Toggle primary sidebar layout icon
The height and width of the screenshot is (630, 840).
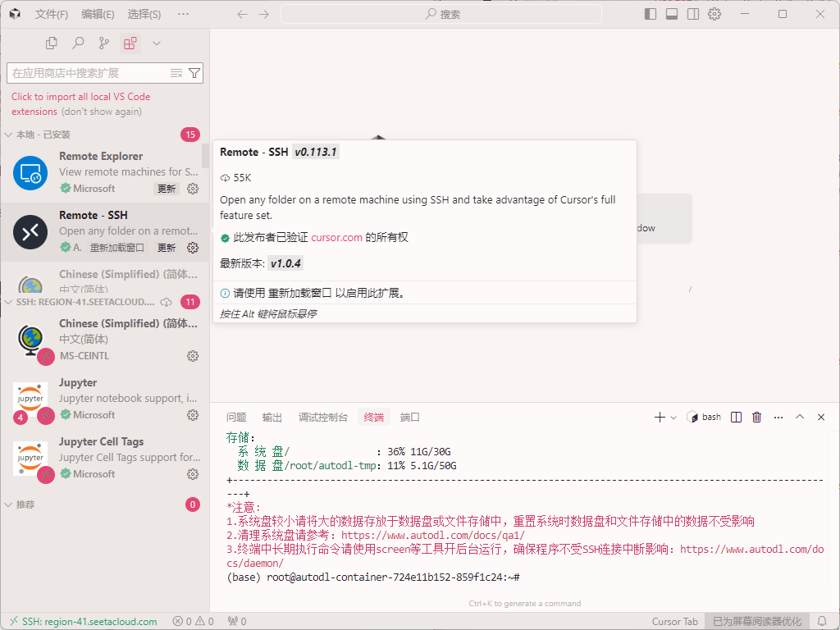pyautogui.click(x=651, y=15)
